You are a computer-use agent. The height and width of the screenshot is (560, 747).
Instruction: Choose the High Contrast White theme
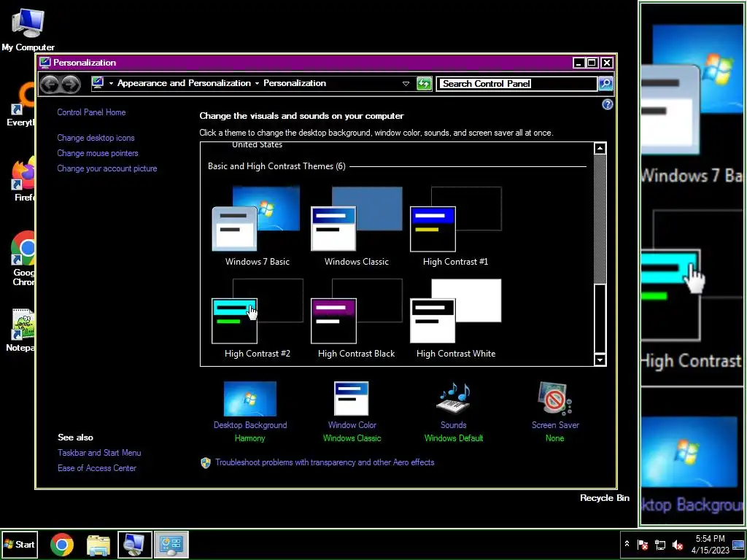[455, 318]
